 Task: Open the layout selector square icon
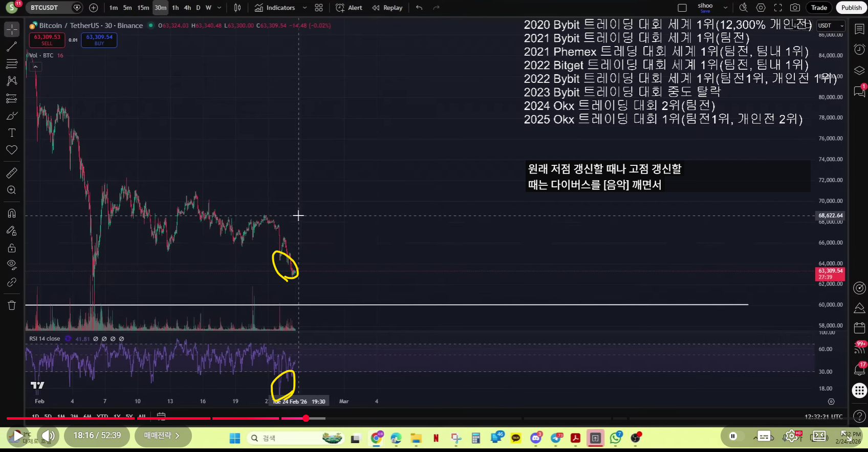click(x=682, y=8)
